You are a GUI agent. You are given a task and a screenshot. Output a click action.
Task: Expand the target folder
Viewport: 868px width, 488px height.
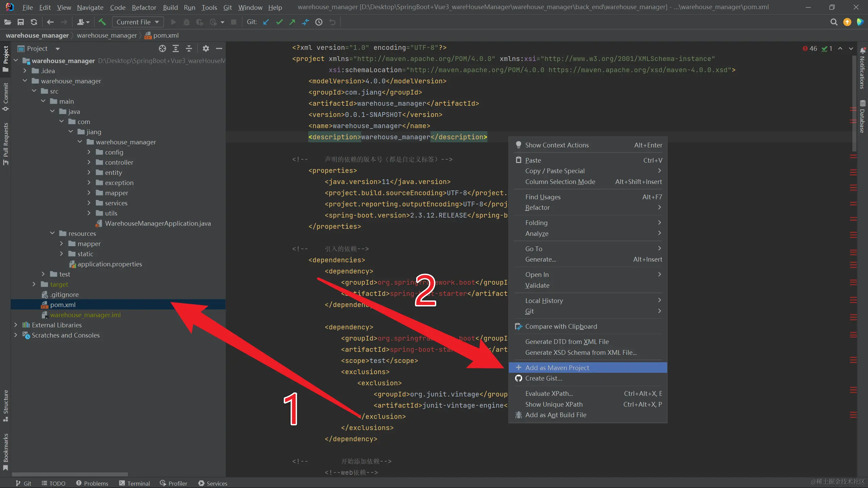tap(34, 284)
